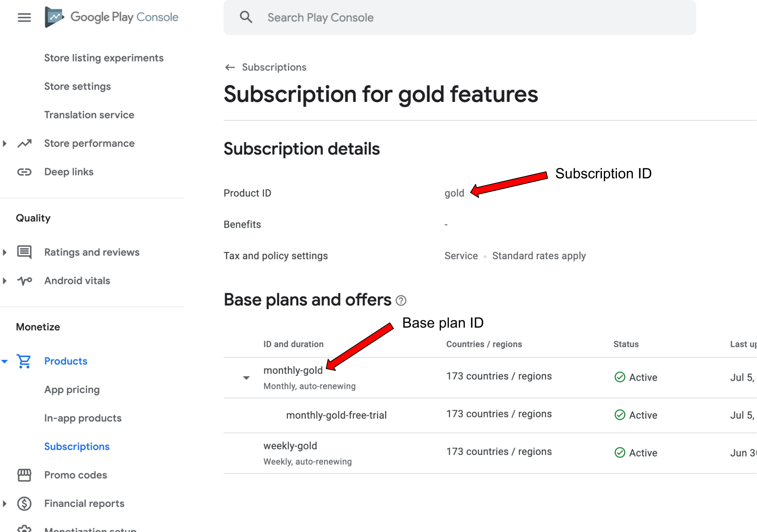Open the monthly-gold-free-trial offer
This screenshot has width=757, height=532.
coord(336,415)
